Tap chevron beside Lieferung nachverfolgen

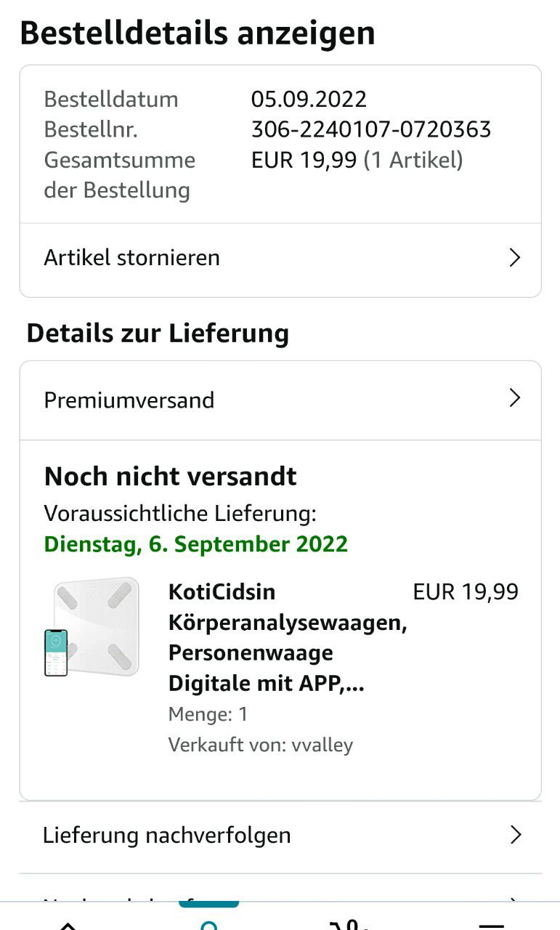(516, 835)
